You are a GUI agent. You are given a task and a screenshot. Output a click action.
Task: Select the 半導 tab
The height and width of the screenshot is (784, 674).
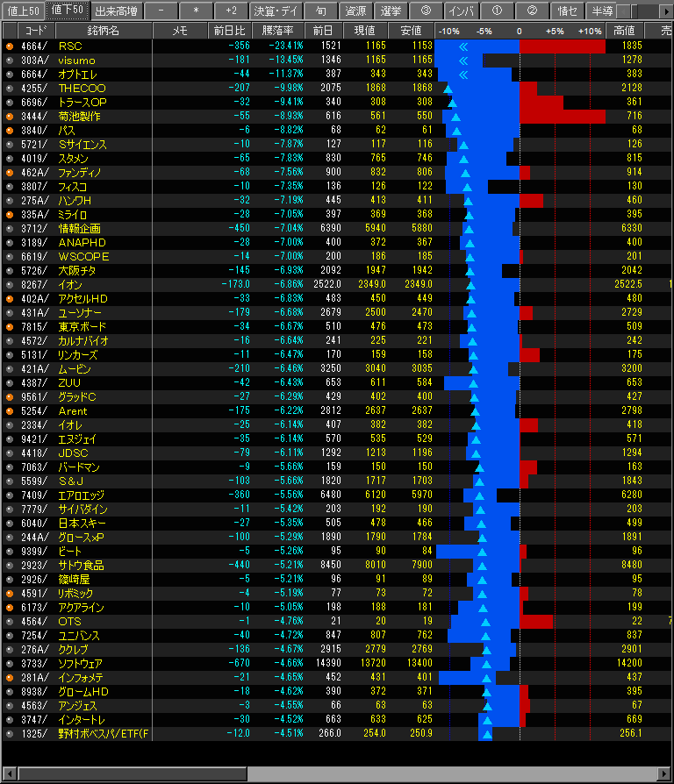tap(601, 11)
